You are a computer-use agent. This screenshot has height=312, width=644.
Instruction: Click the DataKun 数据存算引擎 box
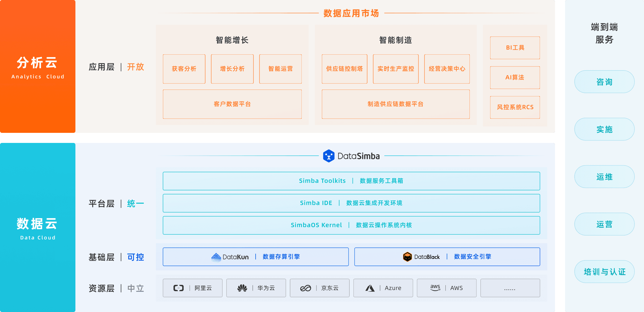point(256,257)
